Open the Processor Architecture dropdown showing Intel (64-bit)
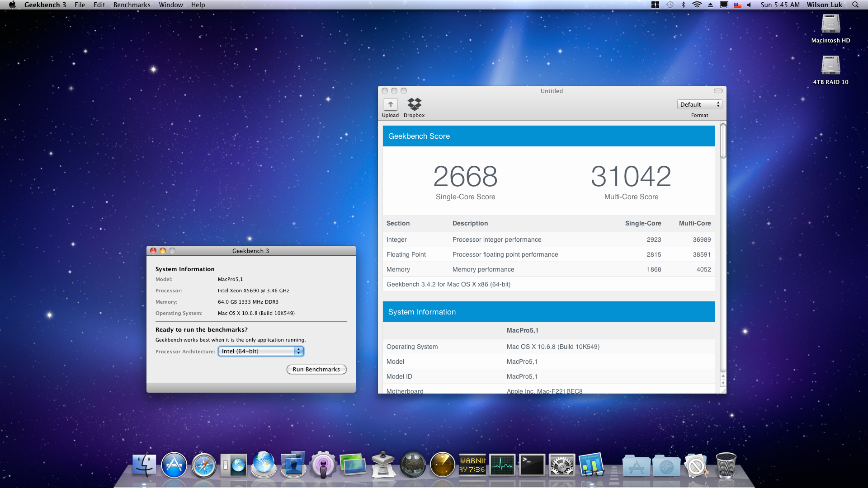The height and width of the screenshot is (488, 868). (x=261, y=351)
